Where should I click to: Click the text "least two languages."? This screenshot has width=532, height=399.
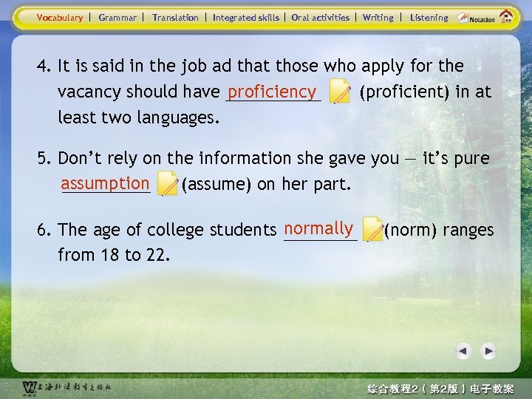[x=138, y=117]
